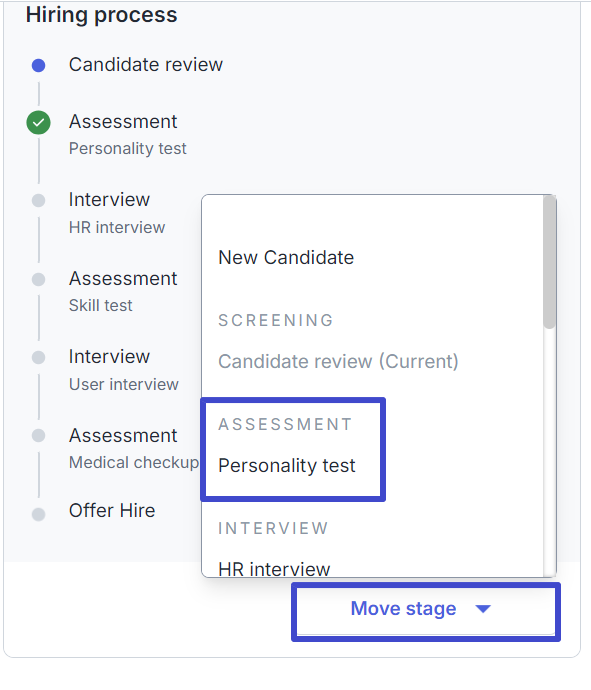Image resolution: width=591 pixels, height=690 pixels.
Task: Click the Skill test stage subtitle
Action: pos(100,305)
